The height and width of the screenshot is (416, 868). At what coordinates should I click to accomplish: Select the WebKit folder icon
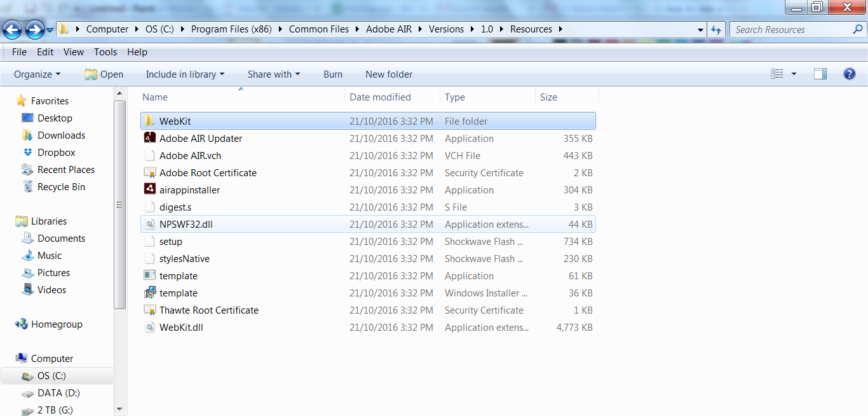pos(149,121)
